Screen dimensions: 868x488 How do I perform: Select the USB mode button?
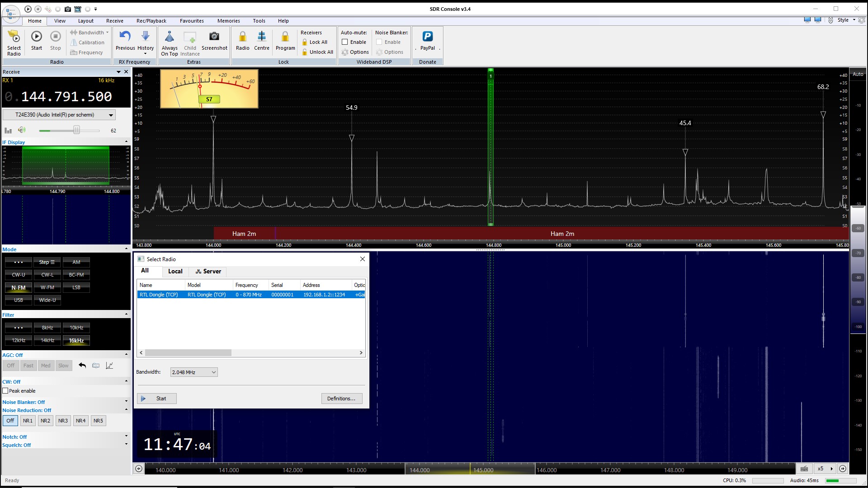[x=19, y=300]
